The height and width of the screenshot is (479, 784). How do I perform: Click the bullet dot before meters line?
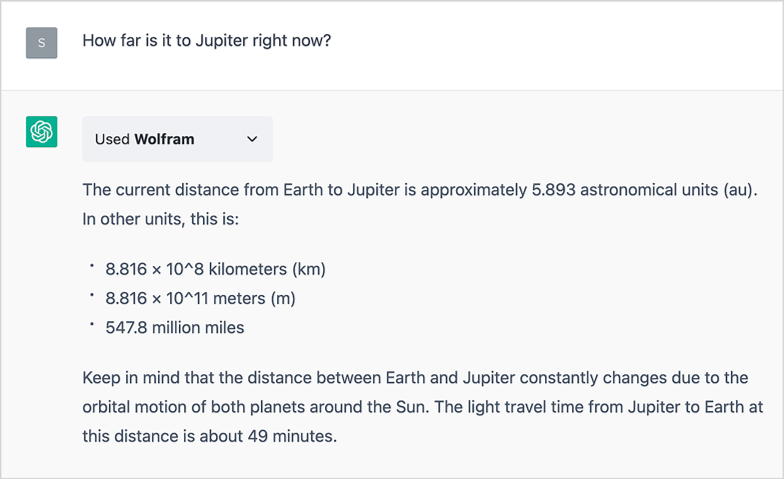coord(91,295)
